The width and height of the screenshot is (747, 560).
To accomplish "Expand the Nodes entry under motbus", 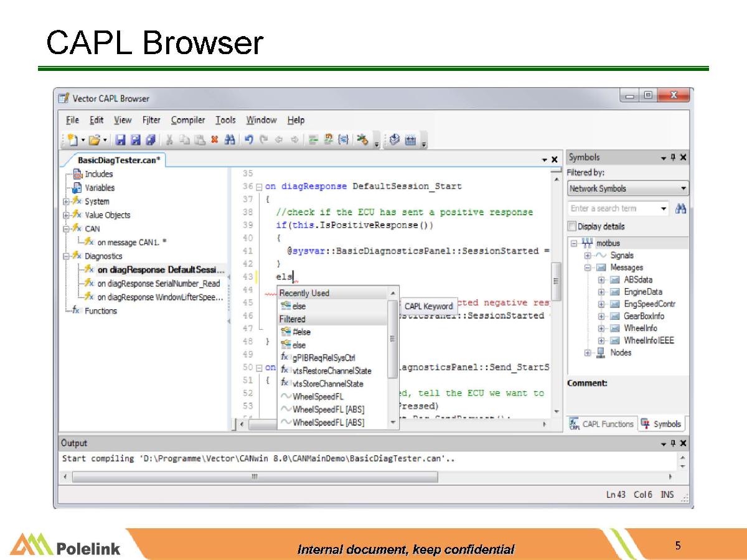I will point(588,353).
